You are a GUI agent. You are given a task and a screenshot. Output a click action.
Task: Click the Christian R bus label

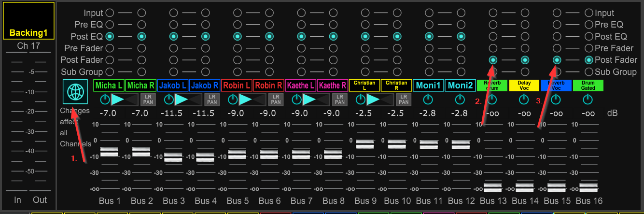point(397,86)
